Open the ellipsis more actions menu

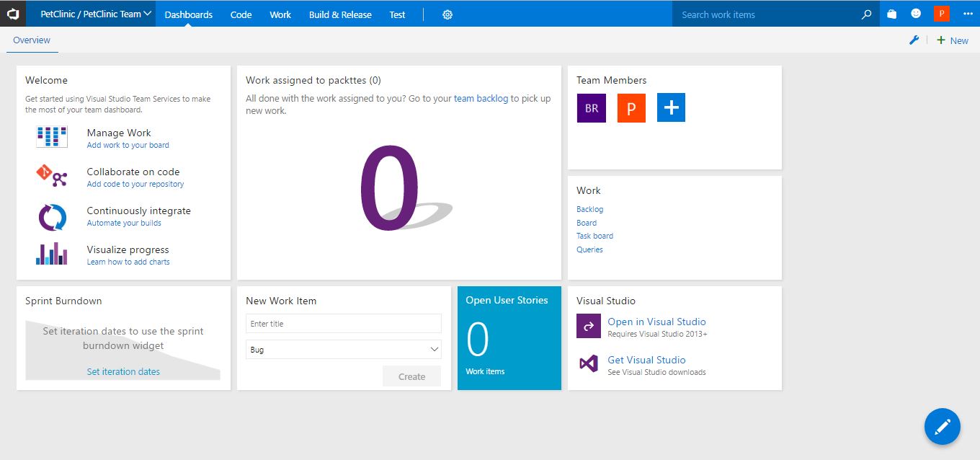[x=968, y=14]
